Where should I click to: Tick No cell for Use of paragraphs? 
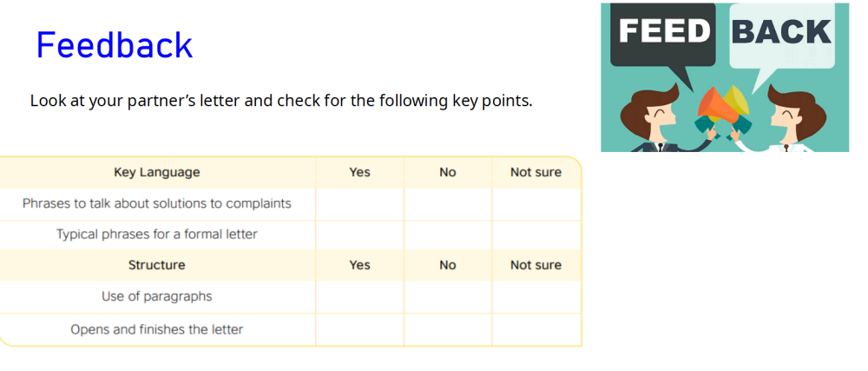pos(447,297)
